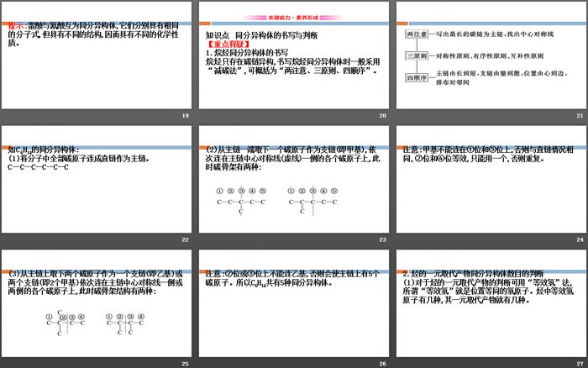This screenshot has width=588, height=368.
Task: Open slide 19 thumbnail
Action: pyautogui.click(x=97, y=60)
